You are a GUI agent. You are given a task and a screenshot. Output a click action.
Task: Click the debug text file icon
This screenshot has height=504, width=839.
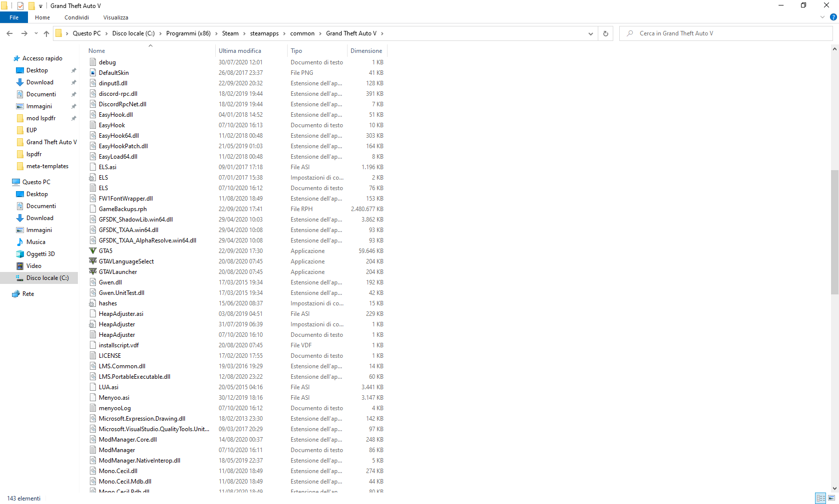tap(93, 62)
